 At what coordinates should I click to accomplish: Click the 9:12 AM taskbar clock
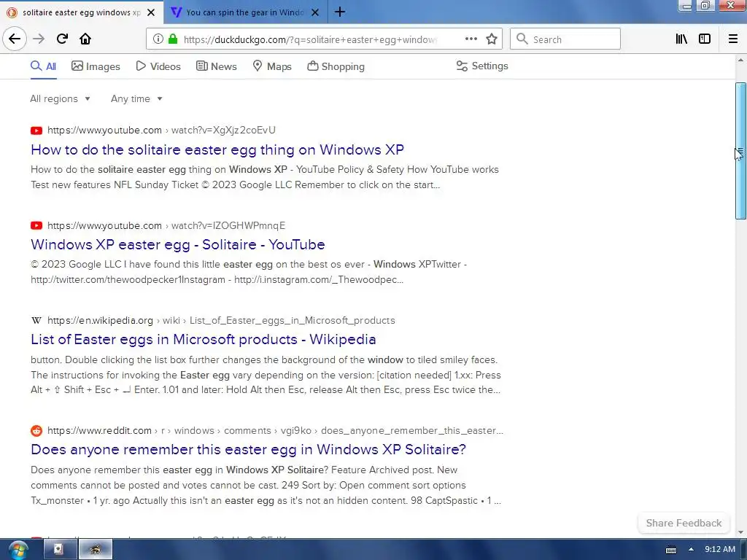click(720, 549)
